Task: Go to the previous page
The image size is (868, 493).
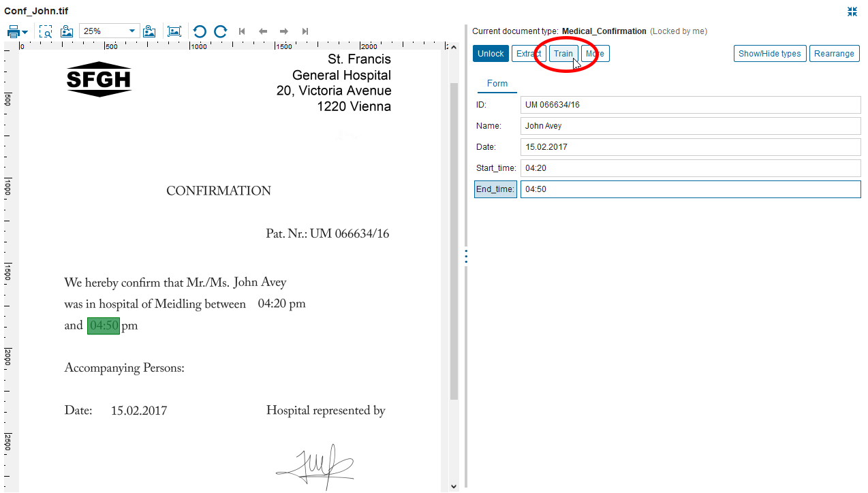Action: (263, 31)
